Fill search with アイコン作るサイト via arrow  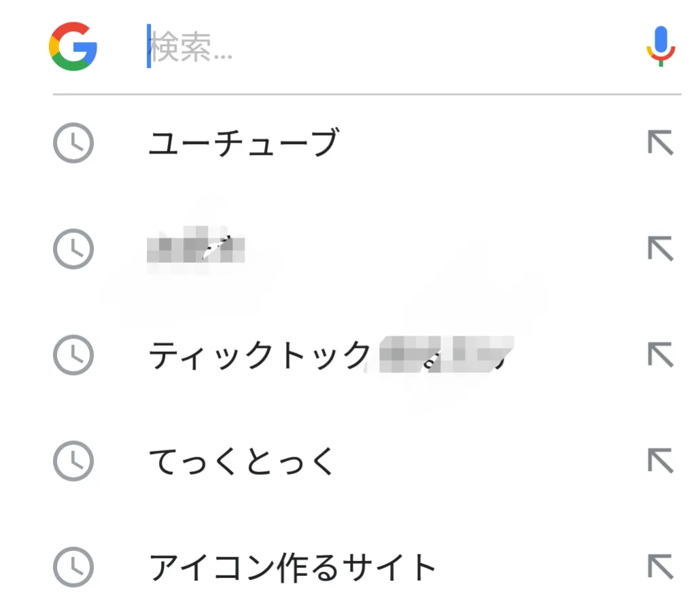point(660,568)
